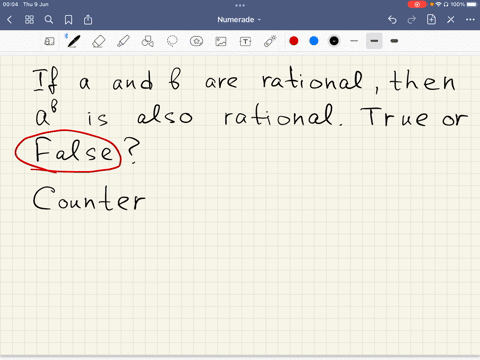Tap the multitasking three-dots at top
This screenshot has width=480, height=360.
click(240, 5)
